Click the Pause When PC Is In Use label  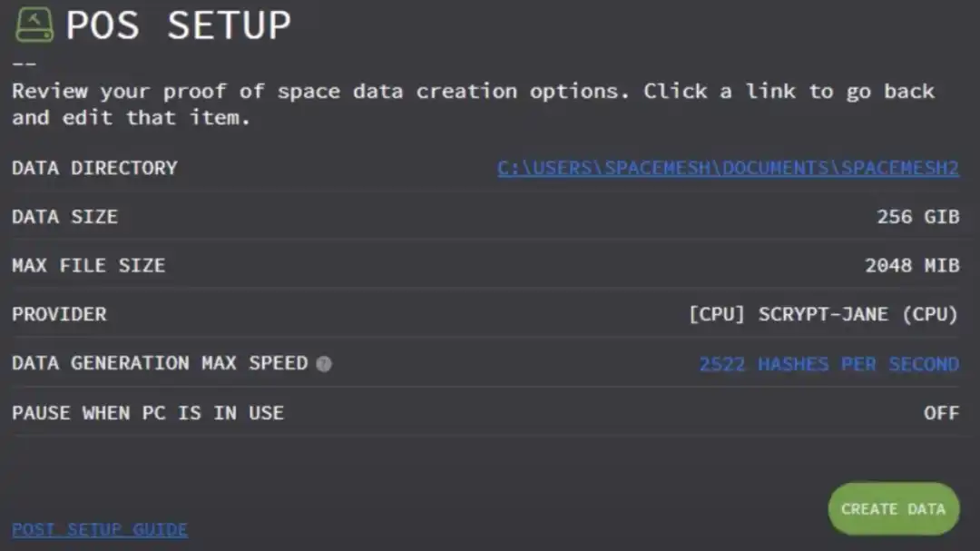point(148,413)
